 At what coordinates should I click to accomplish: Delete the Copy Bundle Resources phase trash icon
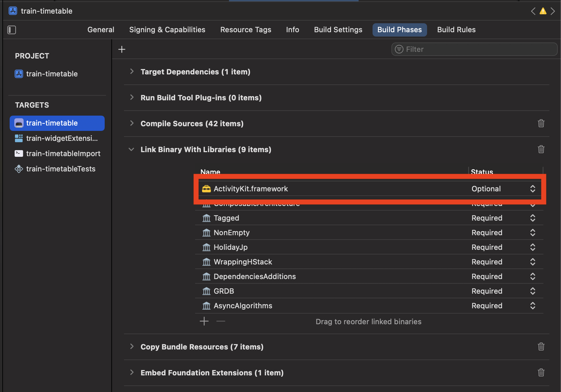coord(541,346)
